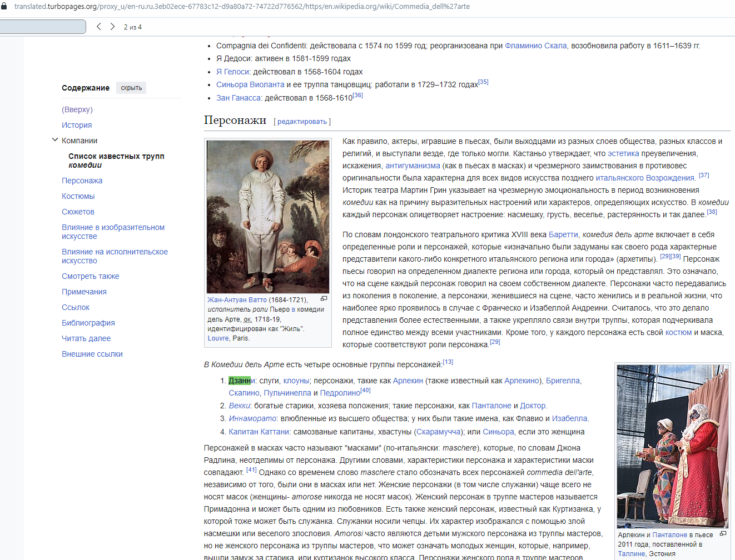The image size is (735, 560).
Task: Click the lock icon in the address bar
Action: (x=4, y=6)
